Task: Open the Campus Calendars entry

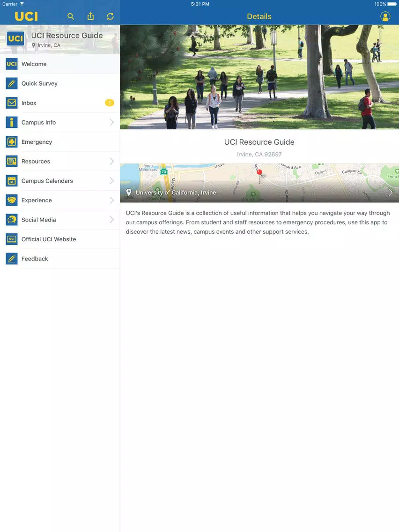Action: point(60,181)
